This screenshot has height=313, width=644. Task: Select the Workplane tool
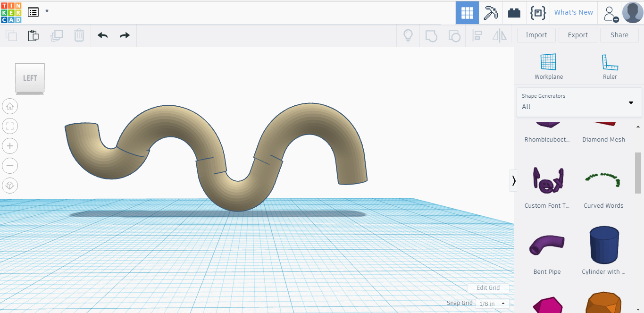point(548,67)
